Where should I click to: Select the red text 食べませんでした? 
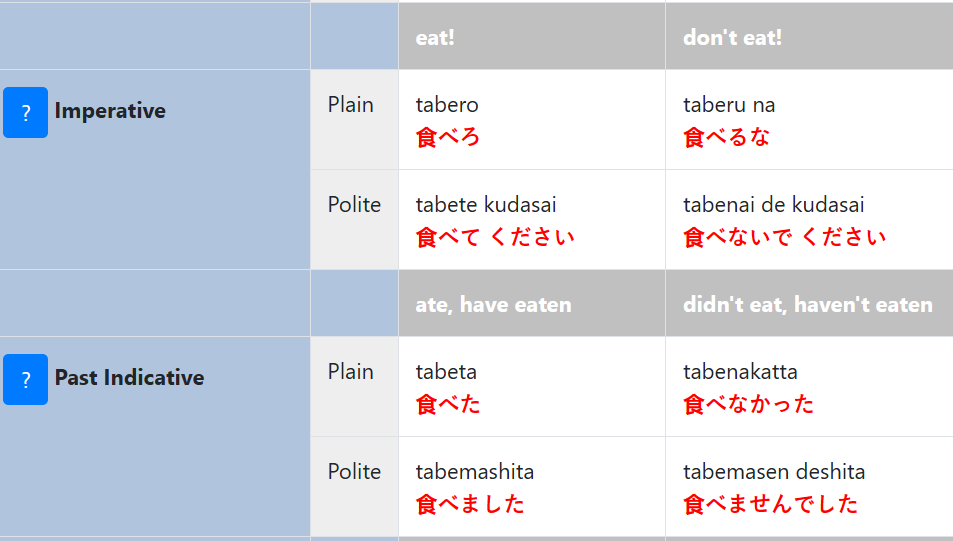tap(770, 504)
